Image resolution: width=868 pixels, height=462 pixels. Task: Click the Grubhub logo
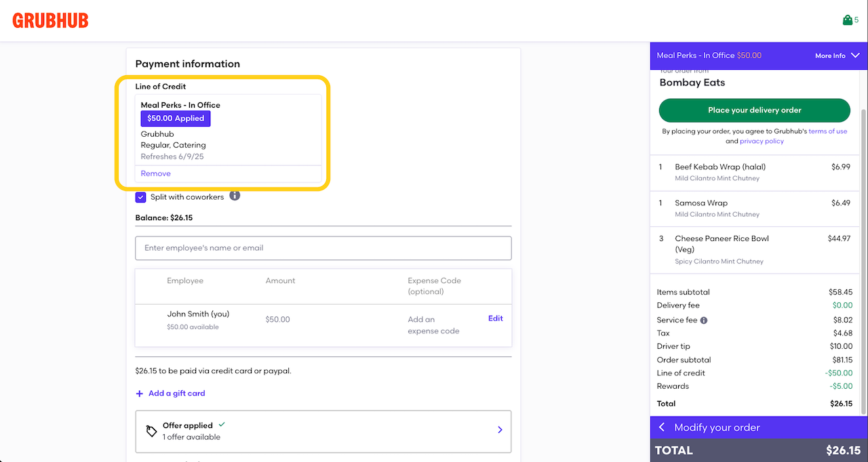pos(51,21)
